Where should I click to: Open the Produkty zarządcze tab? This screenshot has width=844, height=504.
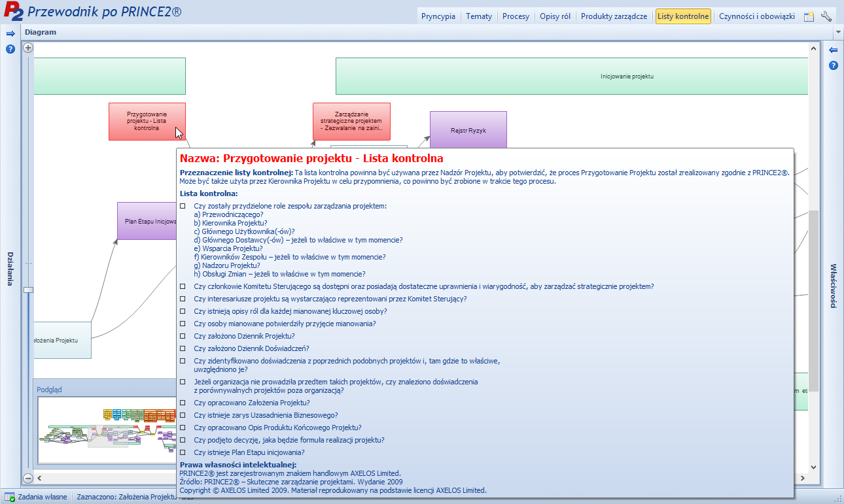coord(614,16)
